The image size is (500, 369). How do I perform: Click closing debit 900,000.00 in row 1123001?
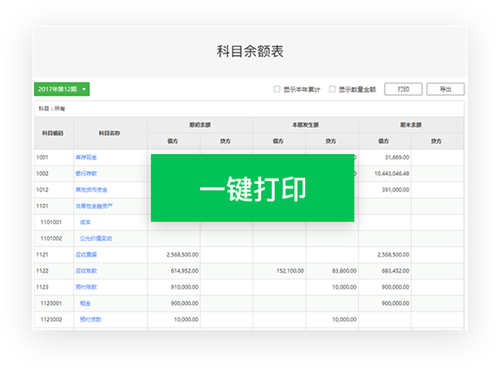395,303
